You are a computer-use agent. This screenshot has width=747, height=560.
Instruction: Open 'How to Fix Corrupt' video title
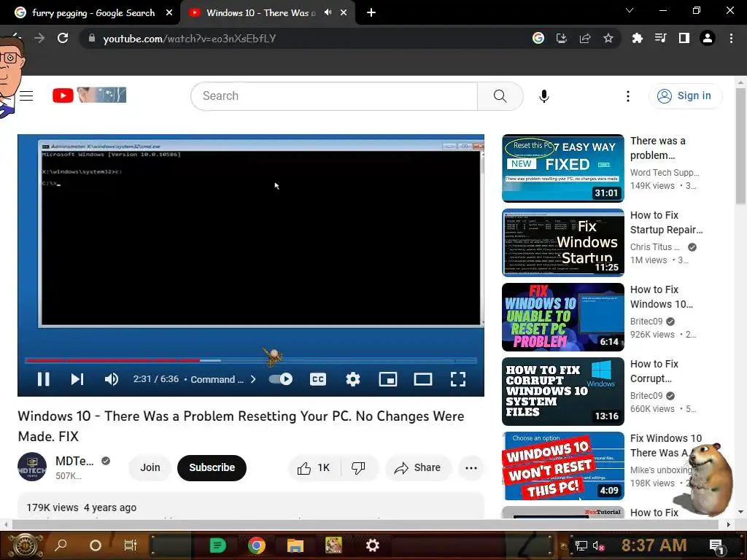[x=654, y=371]
